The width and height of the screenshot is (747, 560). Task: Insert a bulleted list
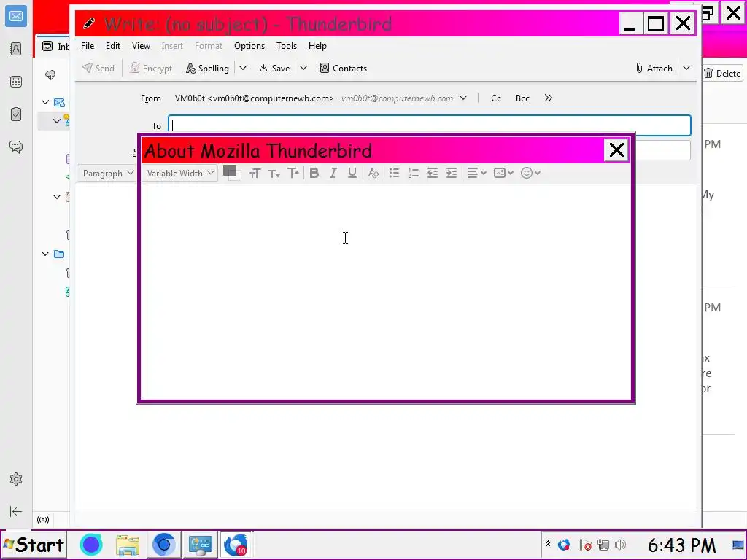394,173
